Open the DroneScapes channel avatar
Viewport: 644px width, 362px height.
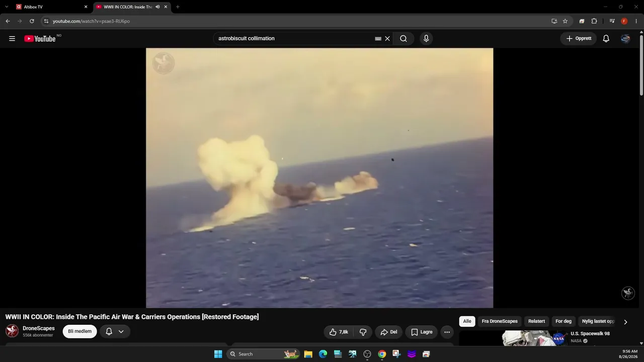point(12,331)
